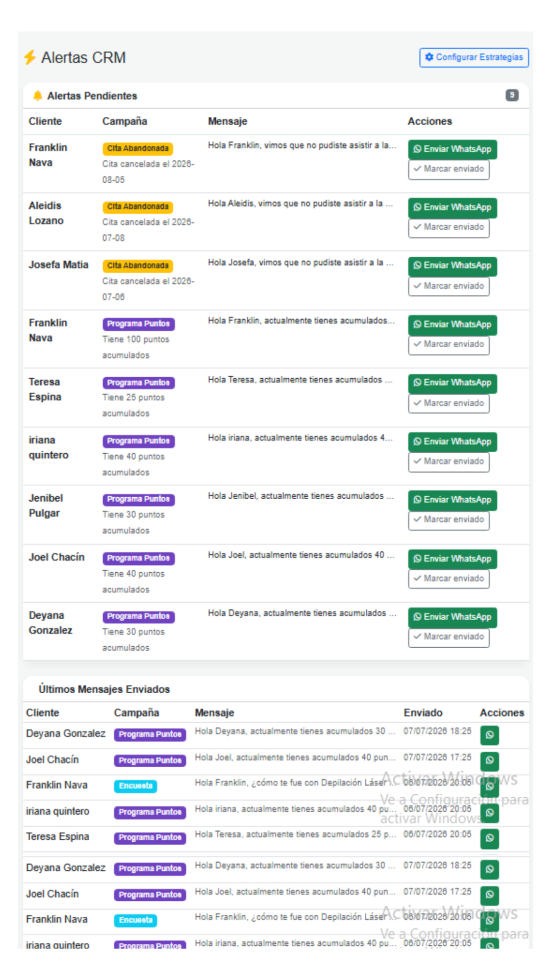Click Marcar enviado for Joel Chacín

coord(449,579)
